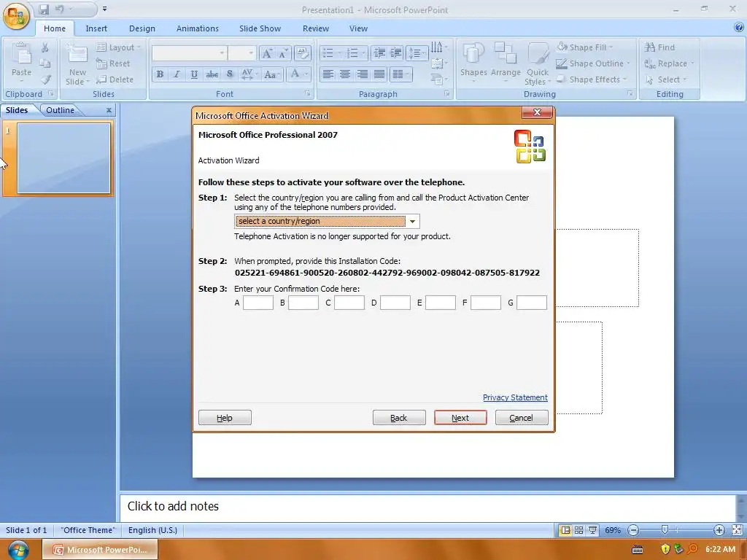Click Zoom In plus button
This screenshot has width=747, height=560.
719,530
